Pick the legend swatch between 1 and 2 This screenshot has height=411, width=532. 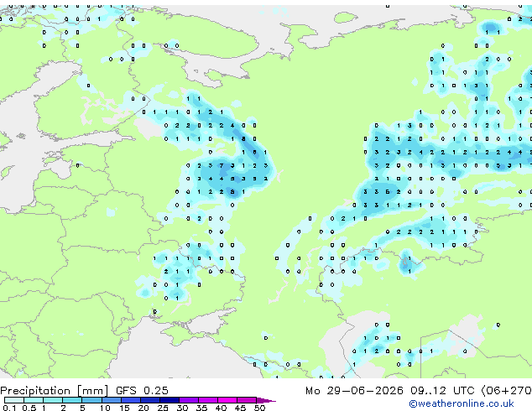[x=53, y=400]
